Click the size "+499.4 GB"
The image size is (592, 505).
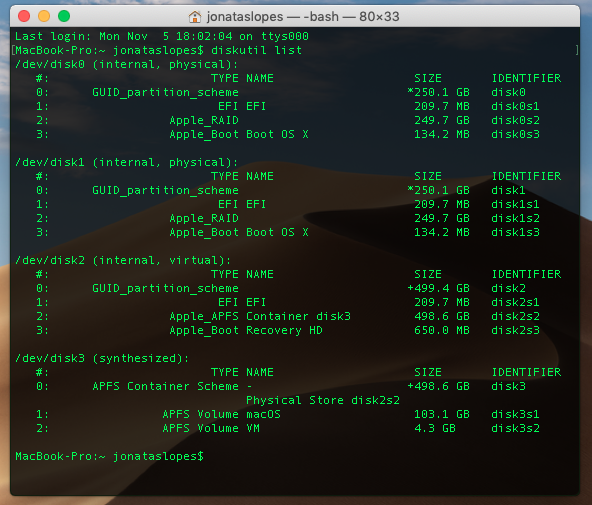coord(438,288)
